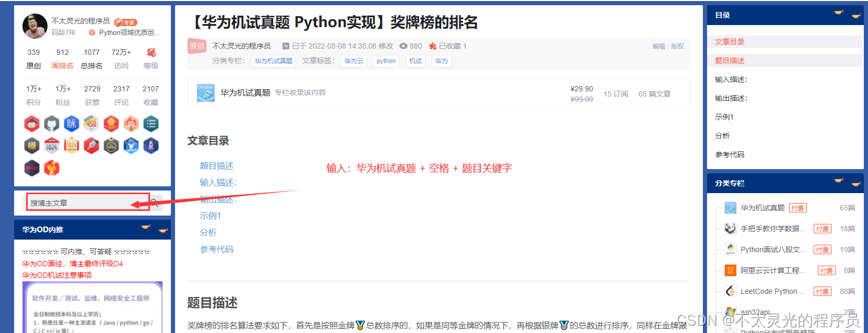Open the LeetCode Python column
Screen dimensions: 868x333
(772, 291)
